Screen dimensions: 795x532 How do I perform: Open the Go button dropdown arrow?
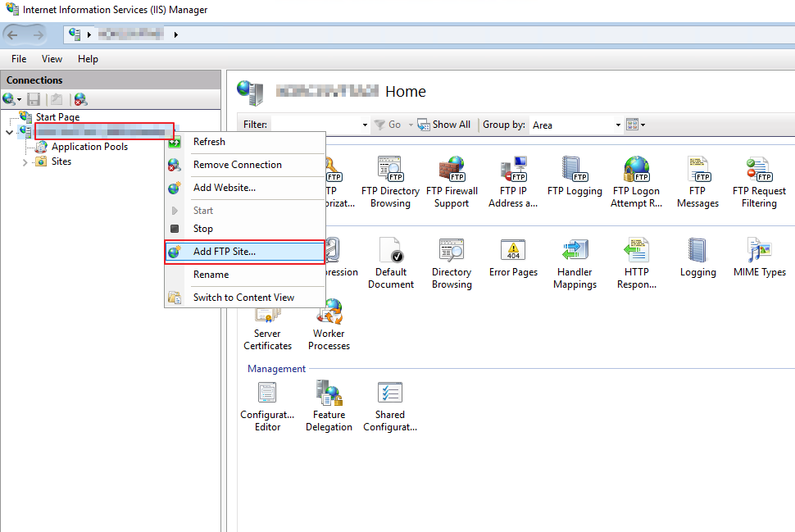coord(410,125)
